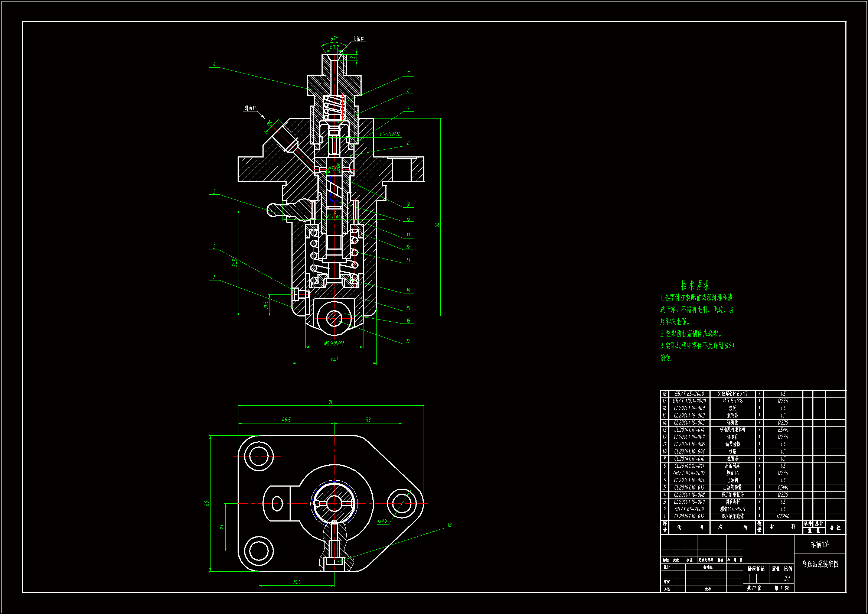The image size is (868, 614).
Task: Select parts list name 柱塞套
Action: point(732,458)
